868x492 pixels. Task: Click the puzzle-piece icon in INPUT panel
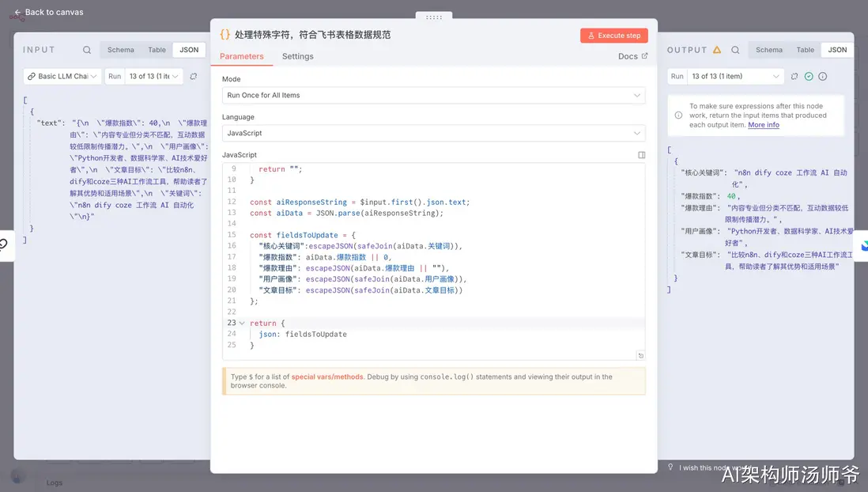(194, 77)
